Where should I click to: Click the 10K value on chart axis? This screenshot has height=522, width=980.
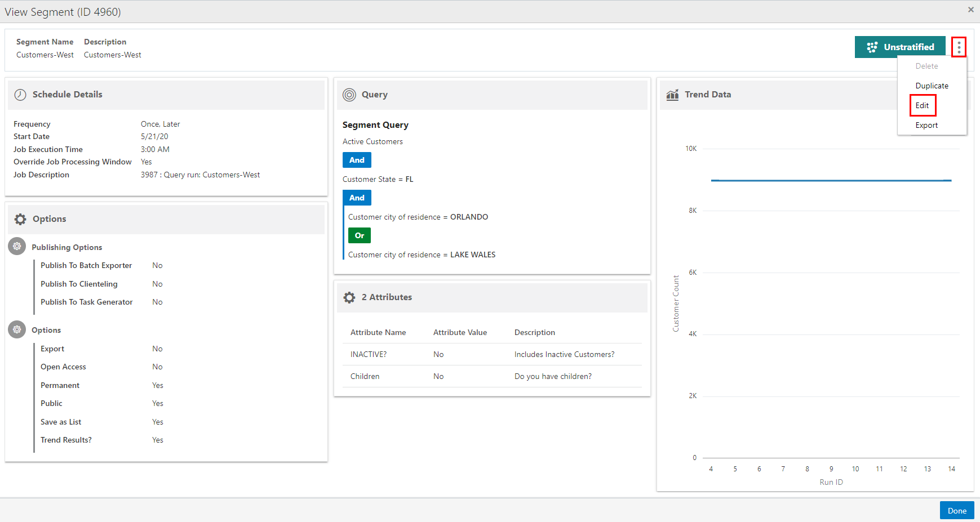691,149
